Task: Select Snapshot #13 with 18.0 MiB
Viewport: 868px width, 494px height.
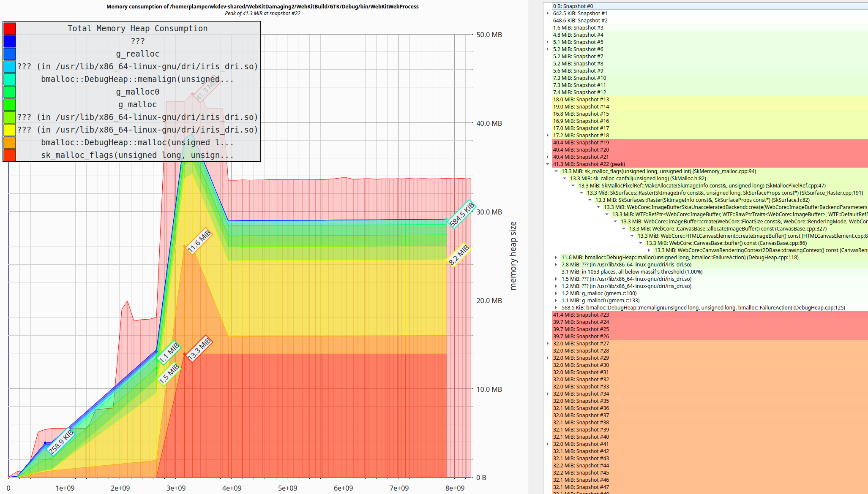Action: coord(581,100)
